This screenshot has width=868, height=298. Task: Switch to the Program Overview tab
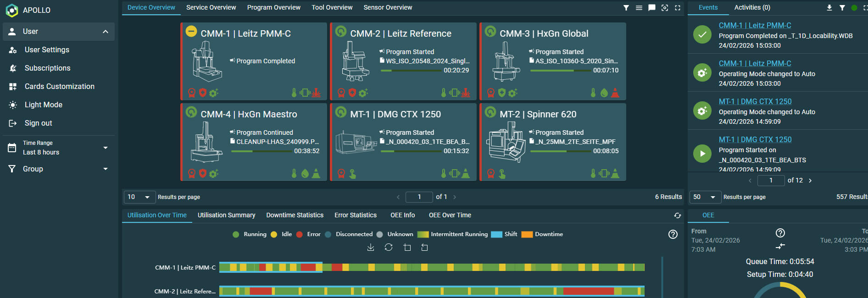pos(274,7)
